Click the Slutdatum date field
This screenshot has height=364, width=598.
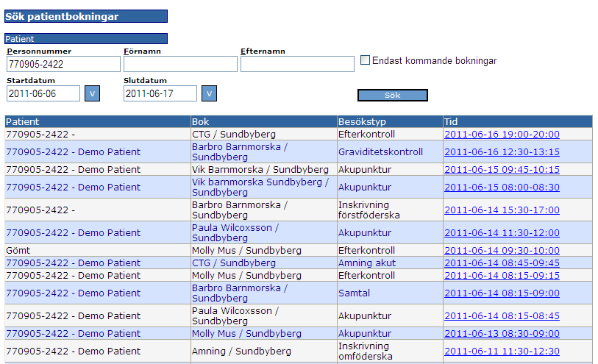coord(160,93)
